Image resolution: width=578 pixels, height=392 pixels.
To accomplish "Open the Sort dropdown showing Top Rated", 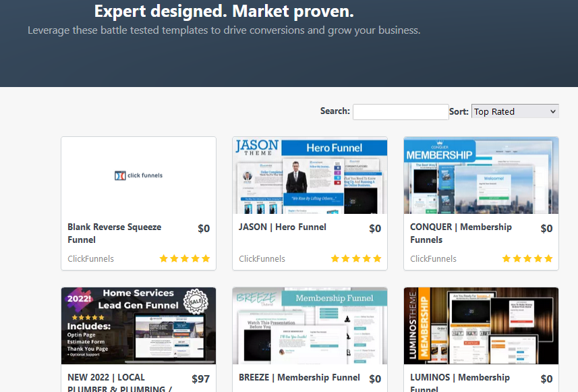I will (515, 111).
